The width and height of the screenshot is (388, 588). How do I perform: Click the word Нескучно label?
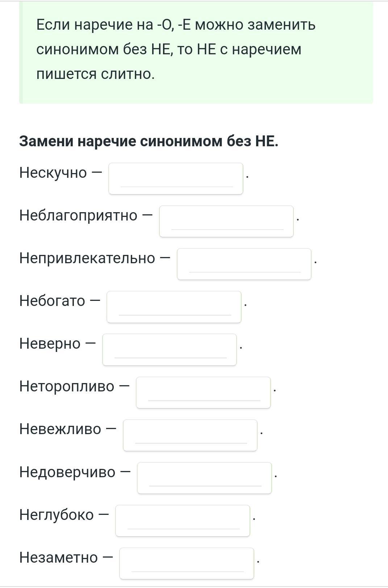coord(53,172)
